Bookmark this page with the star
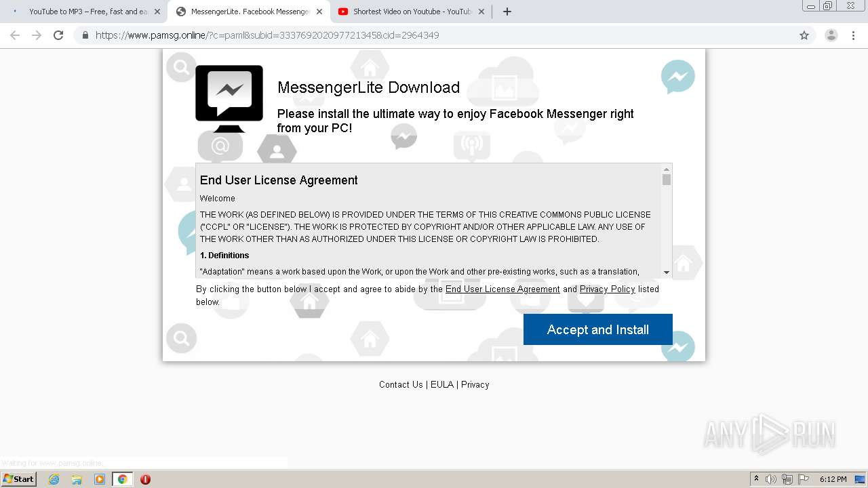Image resolution: width=868 pixels, height=488 pixels. 804,35
